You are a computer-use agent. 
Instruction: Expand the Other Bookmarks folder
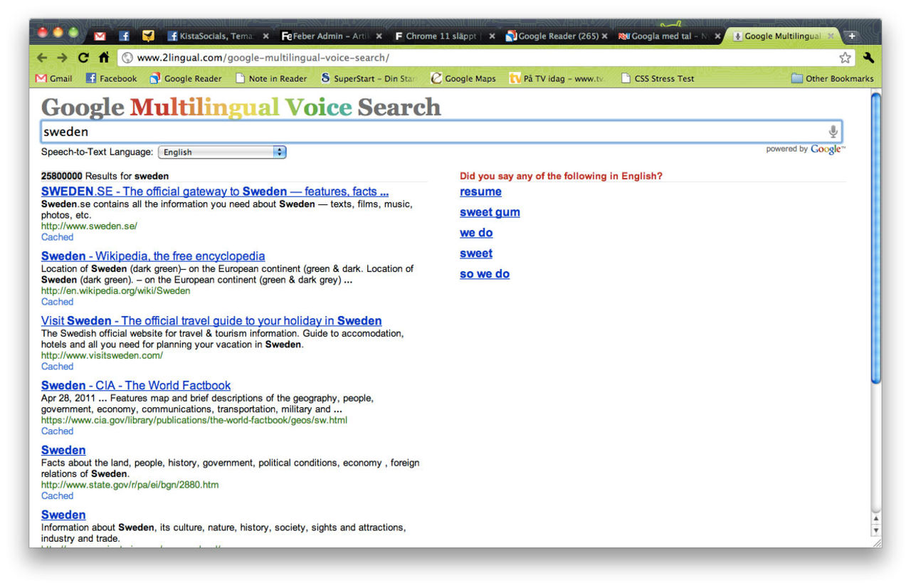[x=832, y=78]
